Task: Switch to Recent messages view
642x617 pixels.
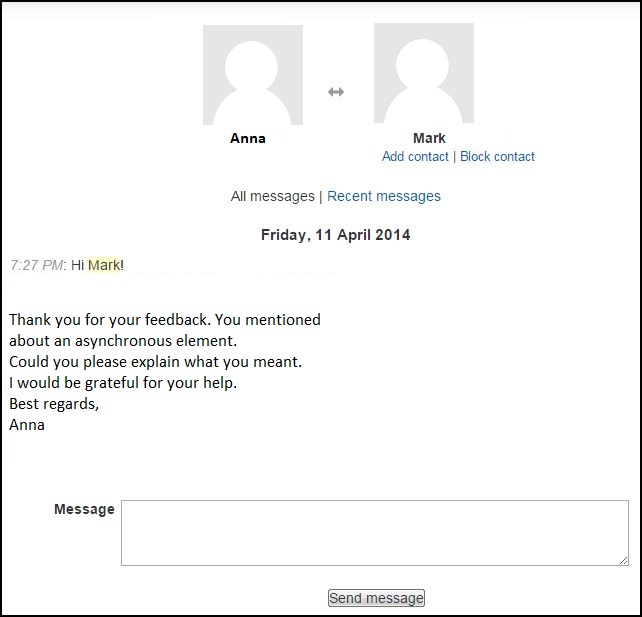Action: [384, 196]
